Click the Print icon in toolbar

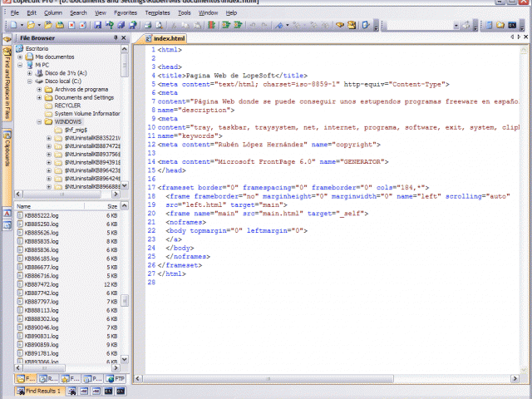[147, 25]
